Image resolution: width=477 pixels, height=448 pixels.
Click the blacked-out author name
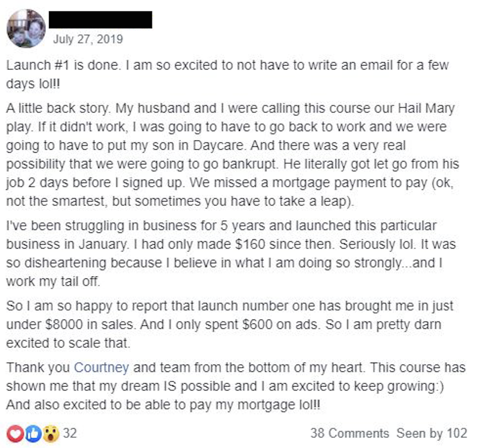pos(100,20)
